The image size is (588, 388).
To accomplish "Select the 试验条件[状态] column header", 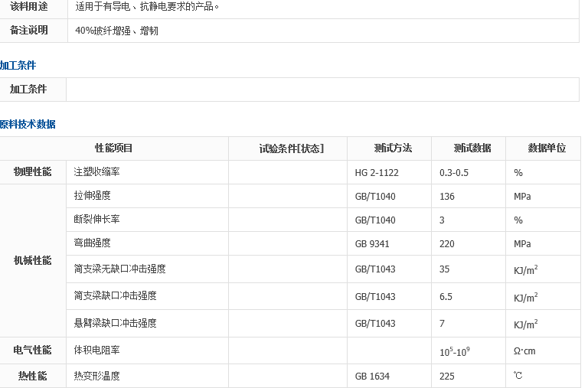I will point(291,148).
